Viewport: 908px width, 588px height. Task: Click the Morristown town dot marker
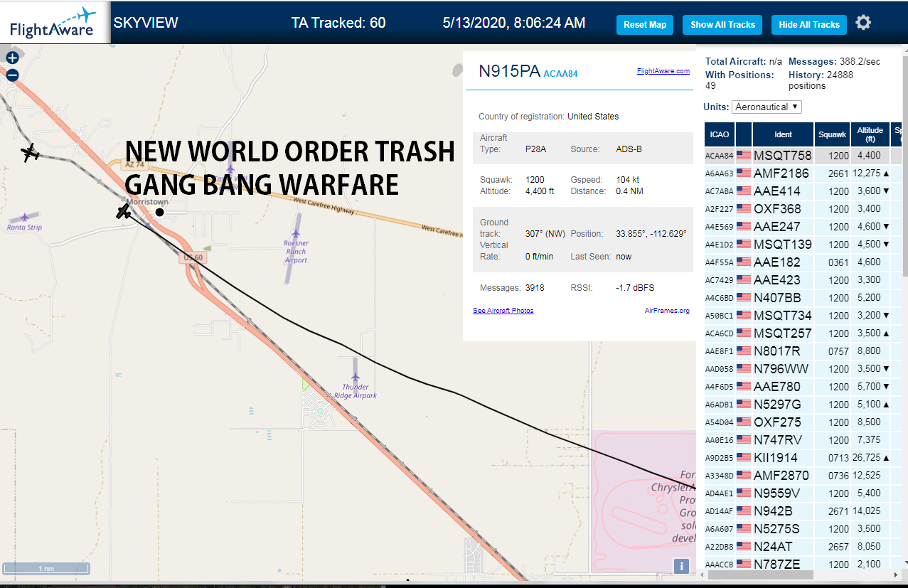pyautogui.click(x=160, y=212)
